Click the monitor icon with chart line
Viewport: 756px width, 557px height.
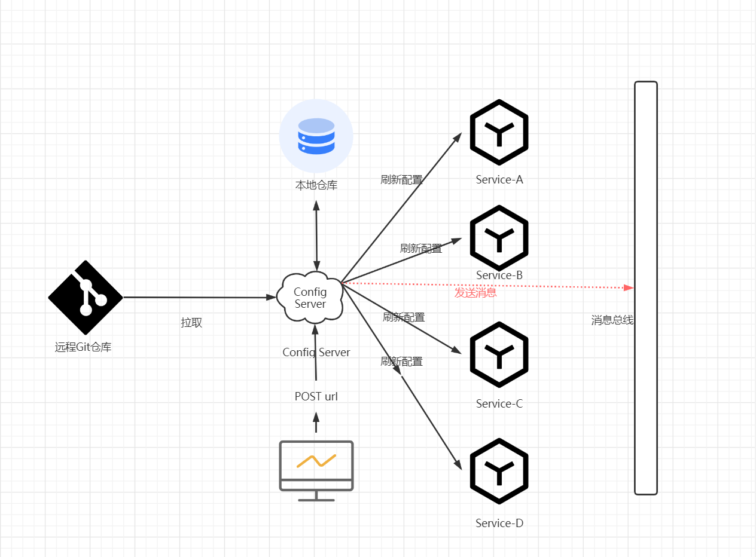(x=316, y=471)
